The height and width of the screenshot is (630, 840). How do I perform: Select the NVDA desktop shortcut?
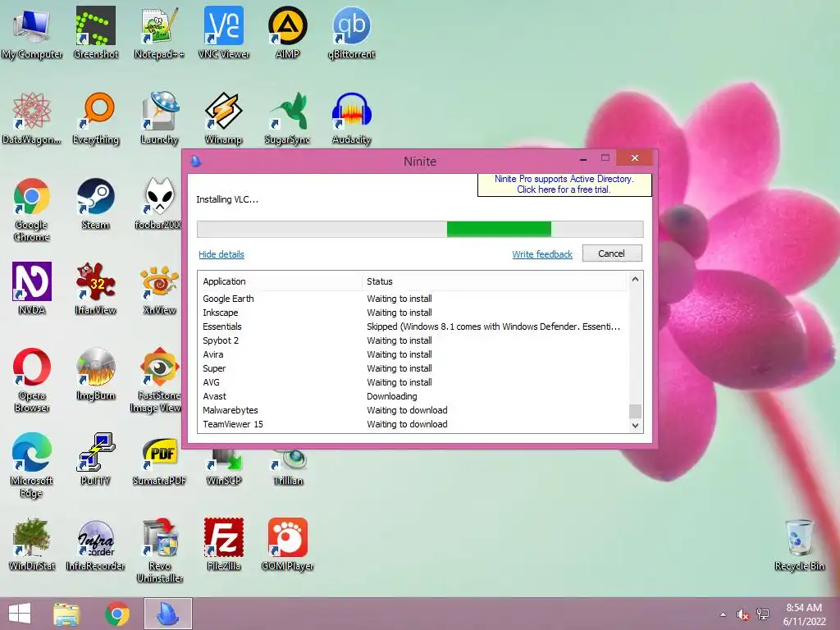(32, 288)
